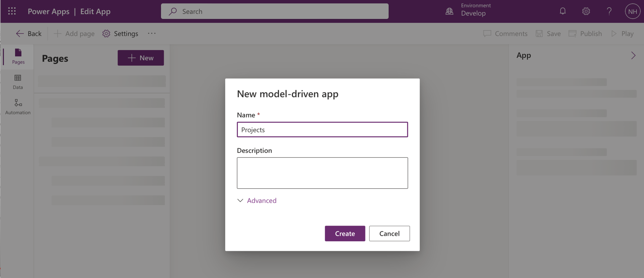The width and height of the screenshot is (644, 278).
Task: Click Add page in the command bar
Action: coord(74,33)
